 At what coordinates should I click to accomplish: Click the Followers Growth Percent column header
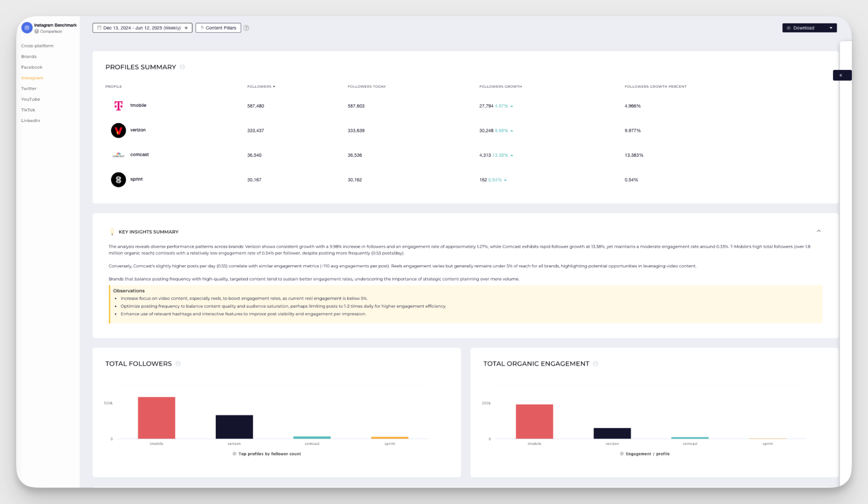coord(655,86)
